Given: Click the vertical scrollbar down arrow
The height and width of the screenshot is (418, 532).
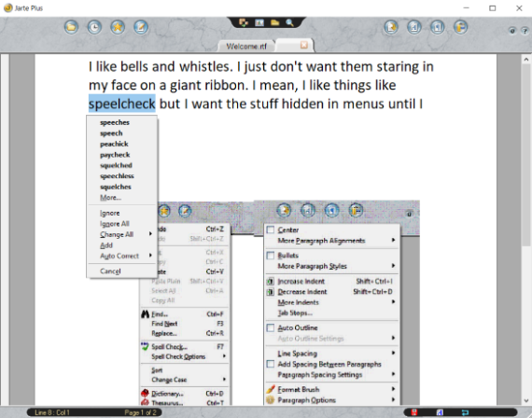Looking at the screenshot, I should click(525, 400).
